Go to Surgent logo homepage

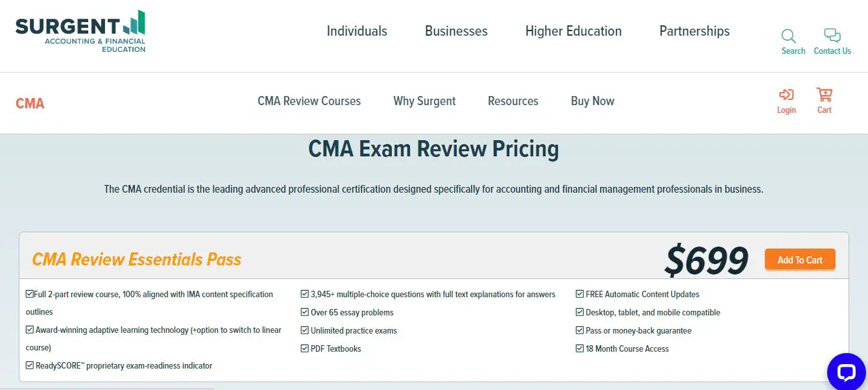(80, 32)
